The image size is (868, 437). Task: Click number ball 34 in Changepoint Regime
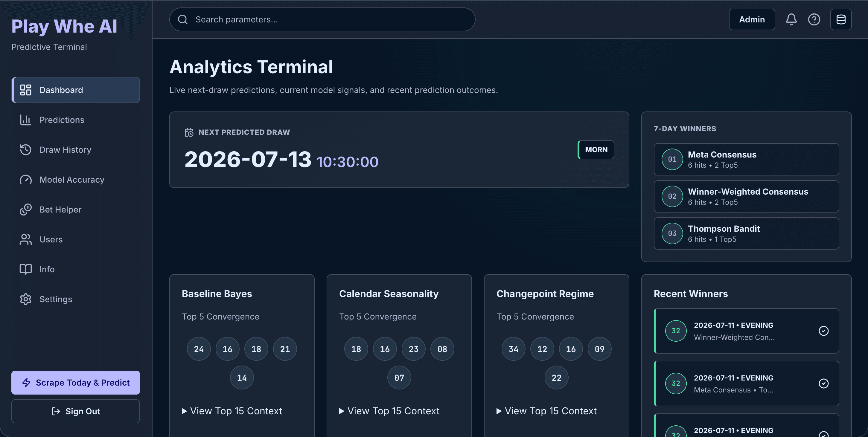click(514, 349)
